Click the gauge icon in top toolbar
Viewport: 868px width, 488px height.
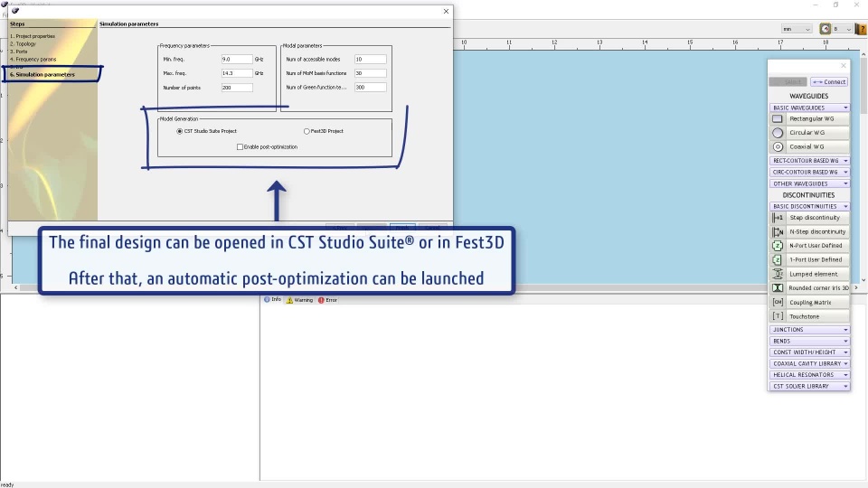tap(825, 29)
